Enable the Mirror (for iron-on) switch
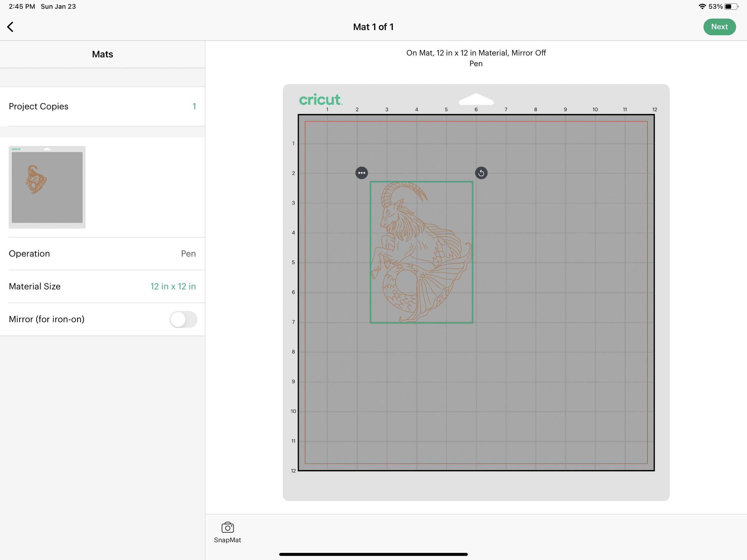This screenshot has width=747, height=560. tap(183, 319)
